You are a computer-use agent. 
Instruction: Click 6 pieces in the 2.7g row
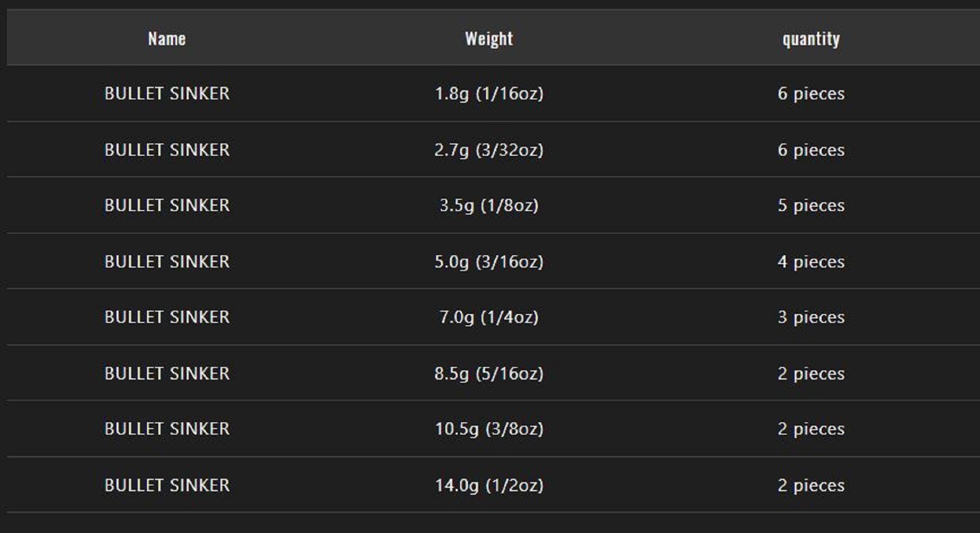coord(811,150)
